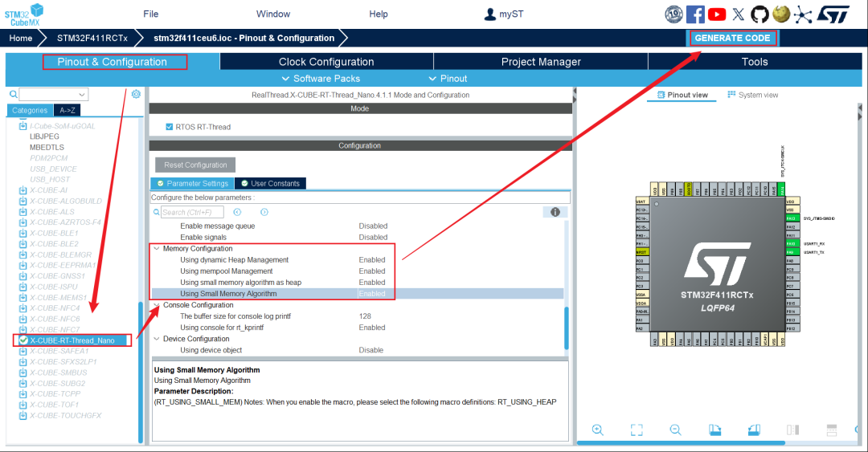This screenshot has height=452, width=868.
Task: Open the Software Packs dropdown
Action: pos(320,78)
